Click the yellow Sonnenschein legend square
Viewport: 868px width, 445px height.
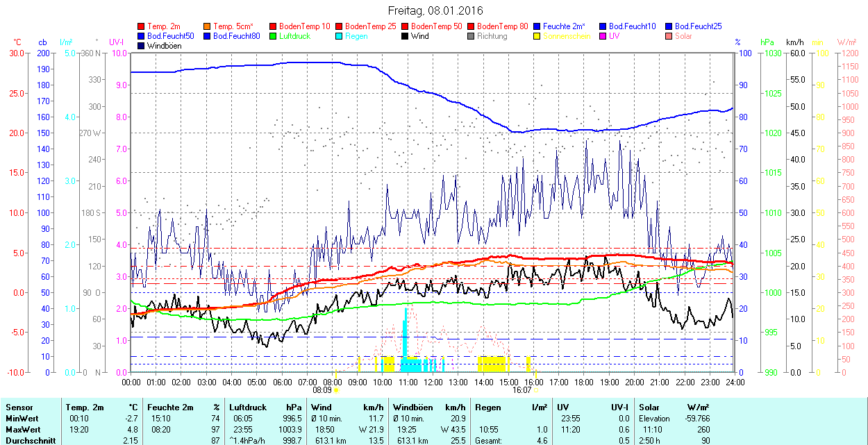[x=537, y=36]
